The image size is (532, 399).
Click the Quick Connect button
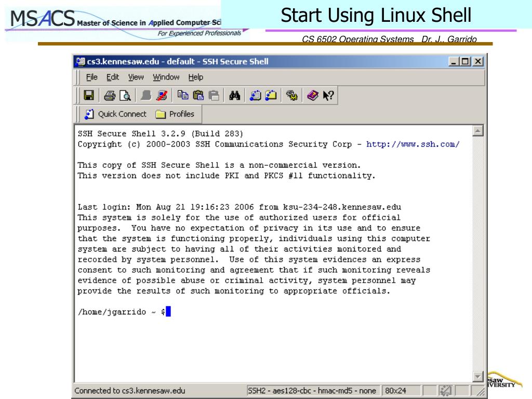[115, 114]
